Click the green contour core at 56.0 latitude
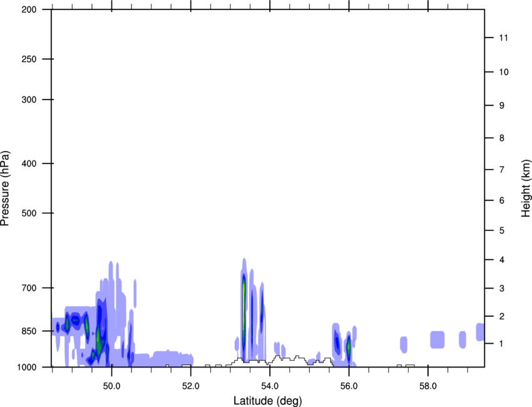The image size is (532, 407). click(x=349, y=347)
